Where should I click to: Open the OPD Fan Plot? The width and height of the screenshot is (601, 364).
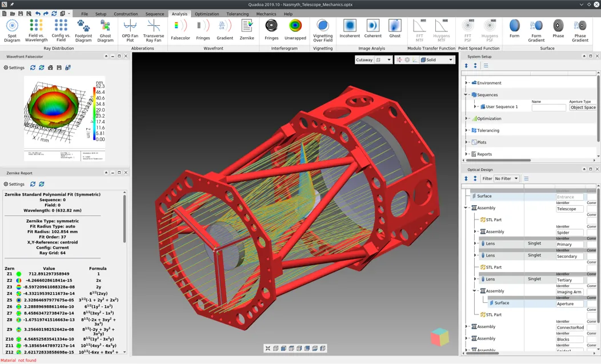[x=130, y=30]
